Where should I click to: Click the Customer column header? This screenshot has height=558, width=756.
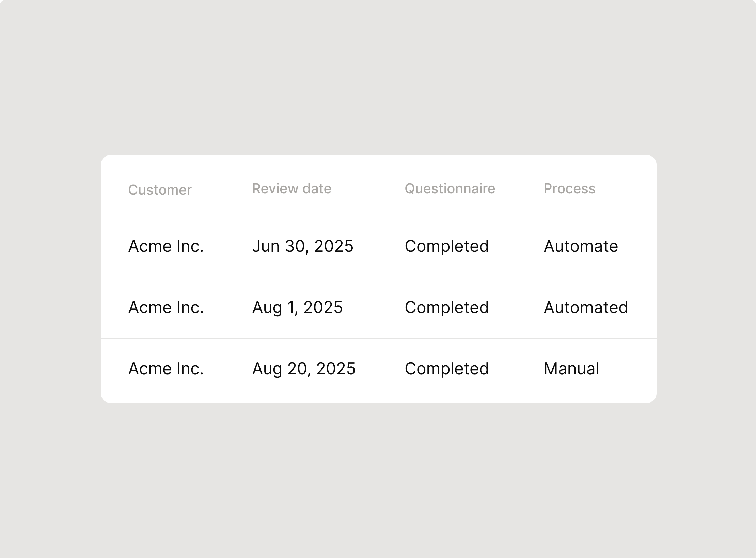coord(160,190)
